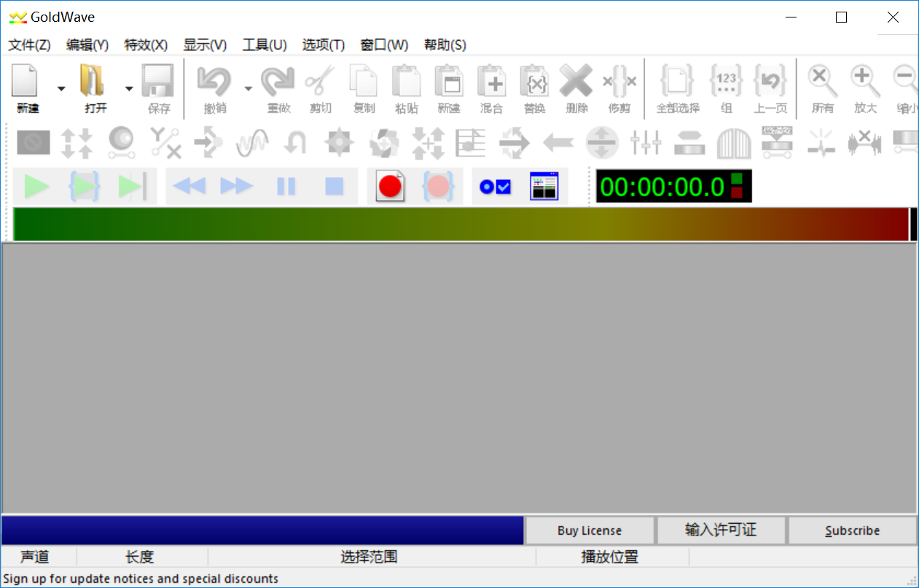Open the 窗口(W) menu
This screenshot has height=588, width=919.
click(x=384, y=44)
